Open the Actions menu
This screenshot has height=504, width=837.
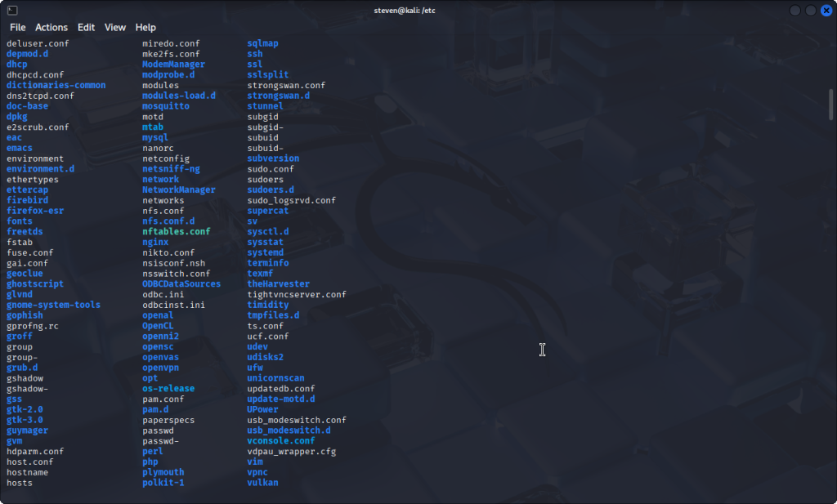tap(51, 27)
